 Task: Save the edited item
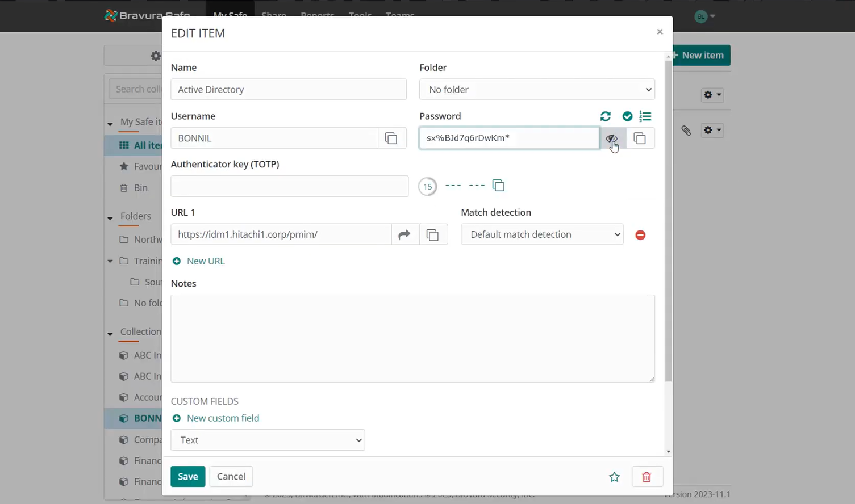187,477
